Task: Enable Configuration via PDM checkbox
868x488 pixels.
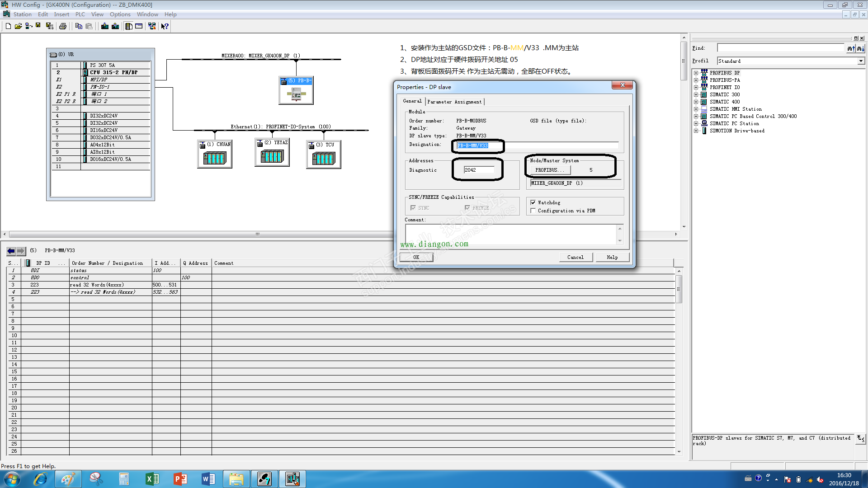Action: tap(533, 211)
